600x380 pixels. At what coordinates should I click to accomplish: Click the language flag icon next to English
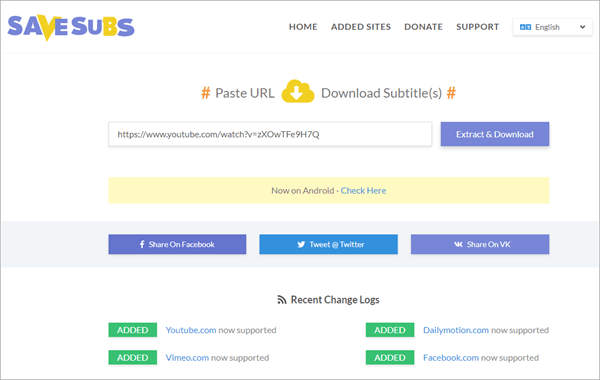click(525, 27)
